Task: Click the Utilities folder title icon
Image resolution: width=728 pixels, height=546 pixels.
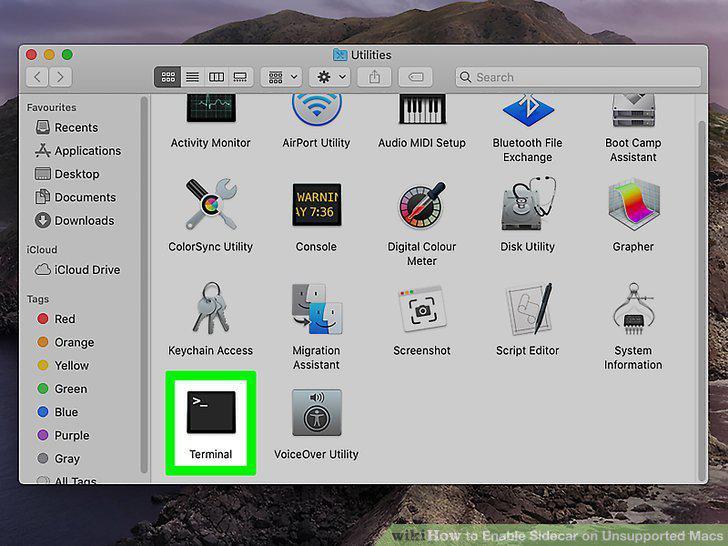Action: coord(340,55)
